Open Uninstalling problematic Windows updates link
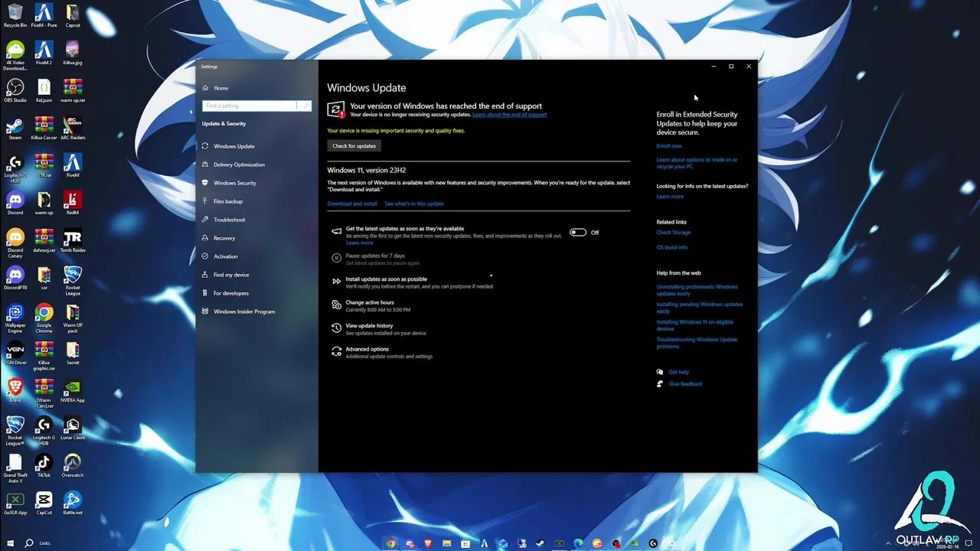 pyautogui.click(x=697, y=290)
